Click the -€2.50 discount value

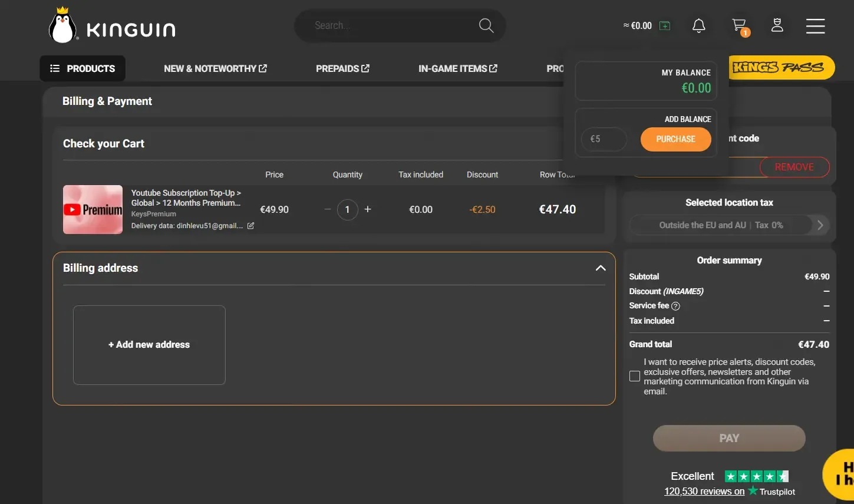tap(482, 209)
